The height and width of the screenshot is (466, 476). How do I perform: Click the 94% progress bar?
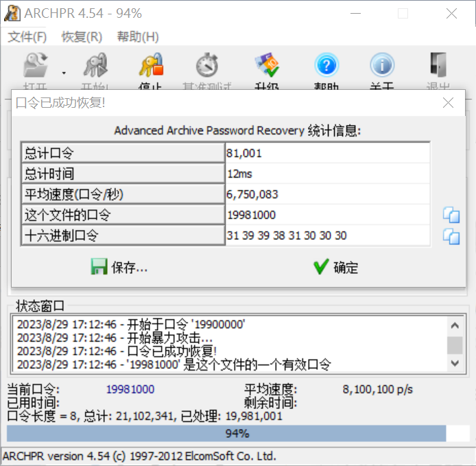pyautogui.click(x=238, y=434)
